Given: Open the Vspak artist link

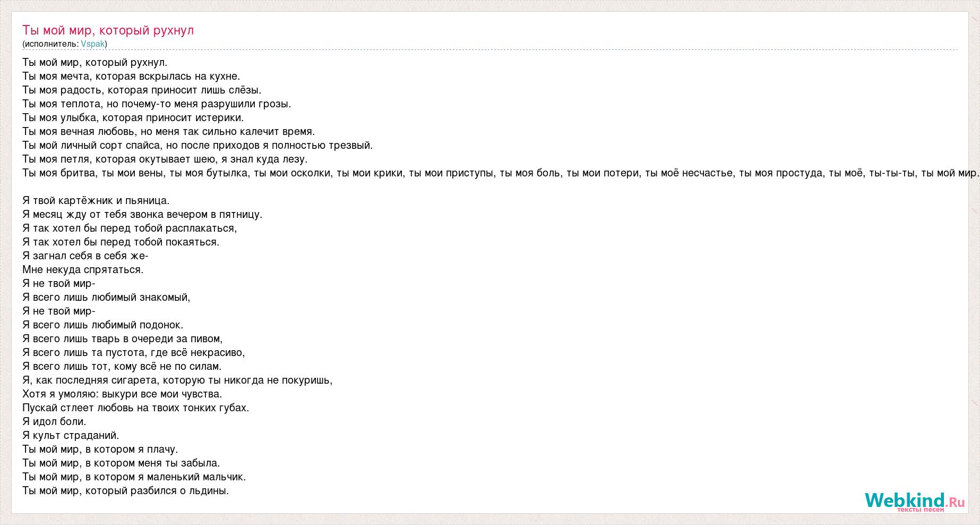Looking at the screenshot, I should (x=93, y=44).
